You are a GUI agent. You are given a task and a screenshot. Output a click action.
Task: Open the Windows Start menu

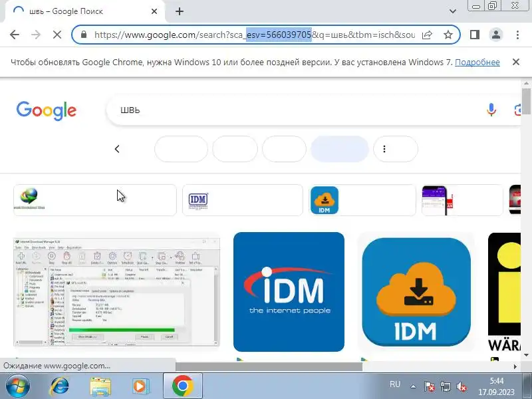tap(18, 386)
